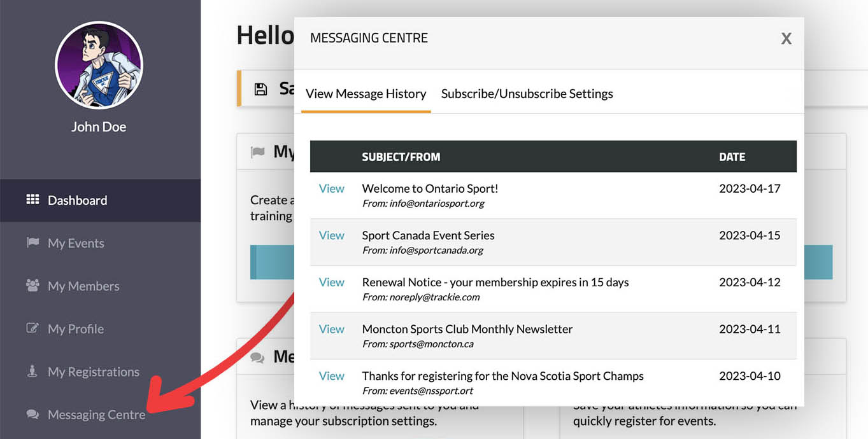Click the My Registrations person icon
Image resolution: width=868 pixels, height=439 pixels.
pos(32,372)
